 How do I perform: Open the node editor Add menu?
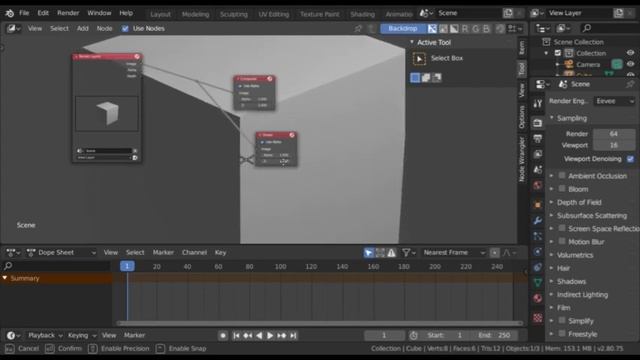[82, 29]
